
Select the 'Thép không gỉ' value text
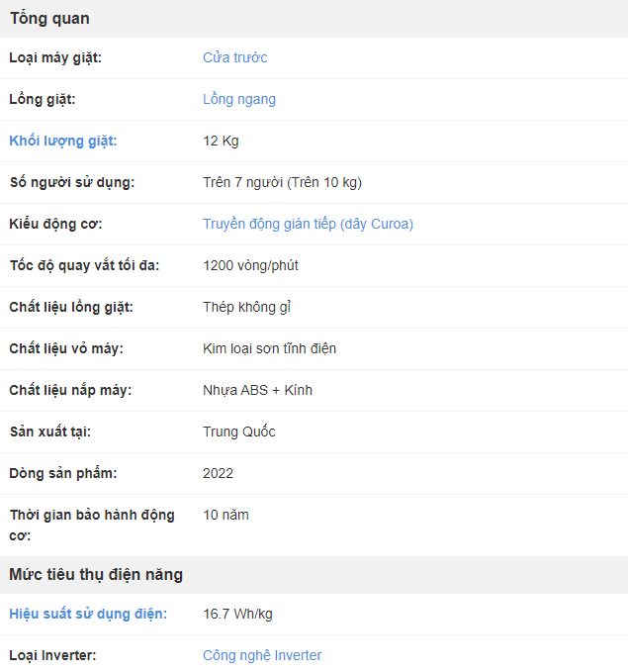click(x=246, y=307)
